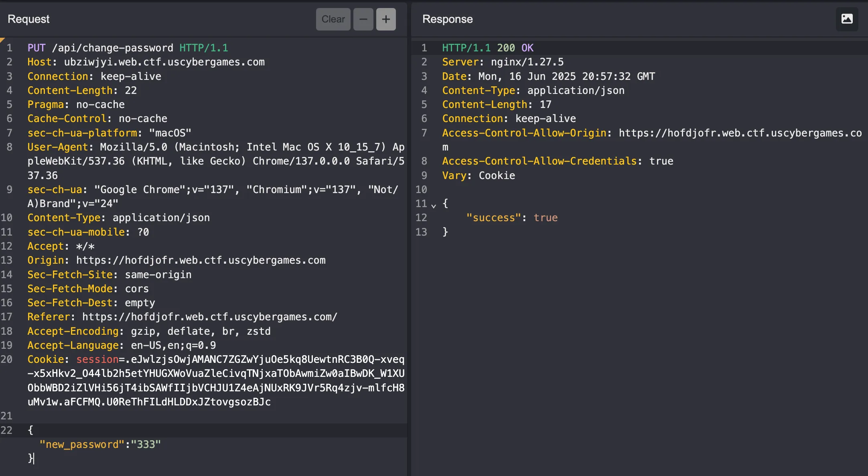Click the Access-Control-Allow-Origin header
This screenshot has height=476, width=868.
click(524, 133)
